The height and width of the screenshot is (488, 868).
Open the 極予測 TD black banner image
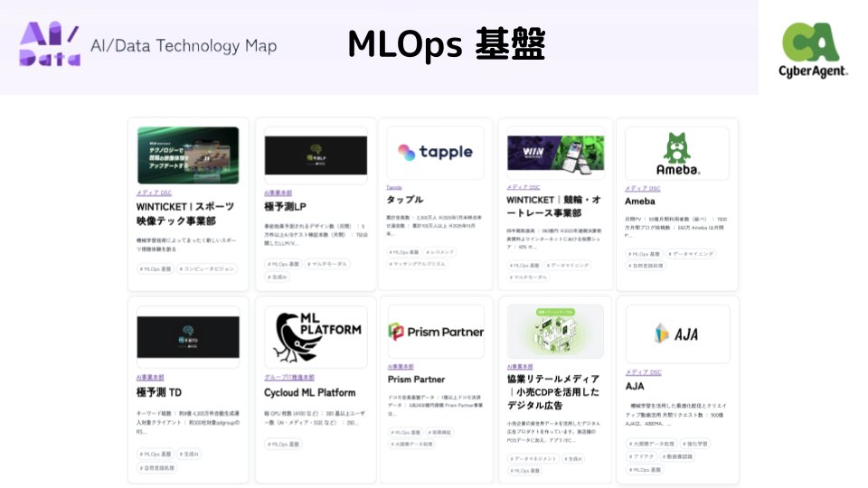(x=188, y=337)
